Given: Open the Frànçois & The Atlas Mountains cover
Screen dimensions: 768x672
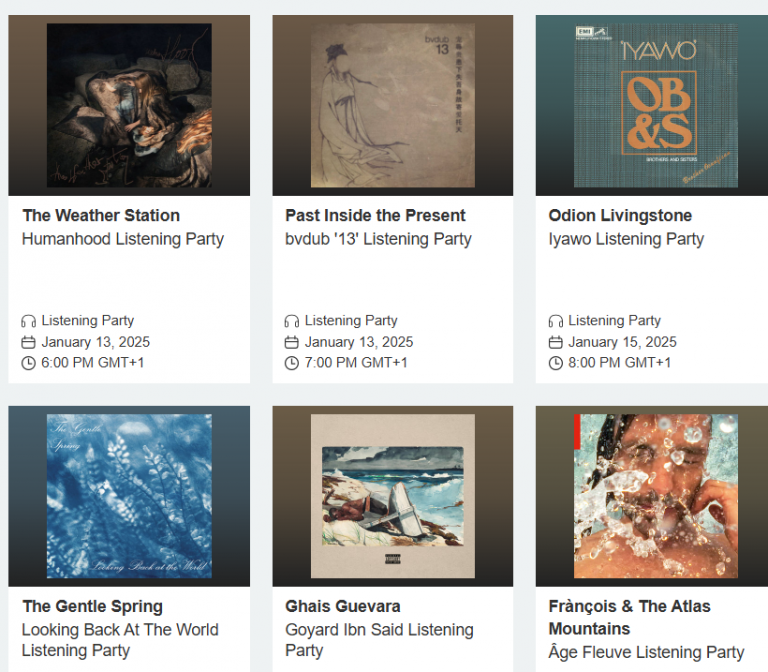Looking at the screenshot, I should click(x=656, y=496).
